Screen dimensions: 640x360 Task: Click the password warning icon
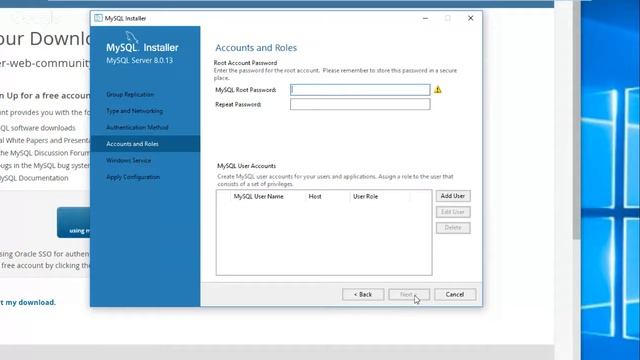pos(438,89)
